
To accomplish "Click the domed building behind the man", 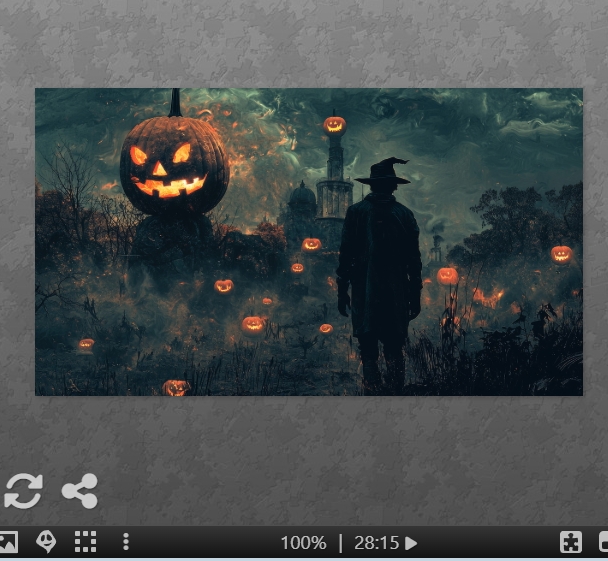I will [x=302, y=205].
